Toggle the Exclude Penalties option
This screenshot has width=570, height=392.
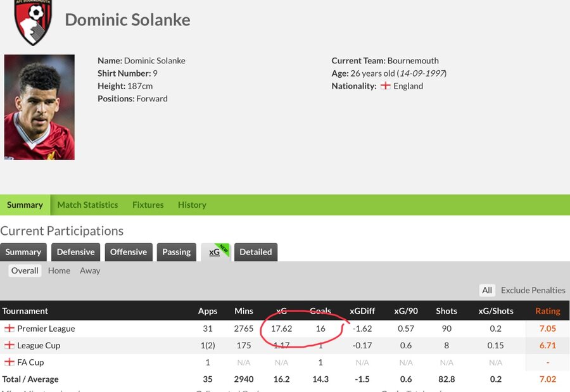click(533, 290)
